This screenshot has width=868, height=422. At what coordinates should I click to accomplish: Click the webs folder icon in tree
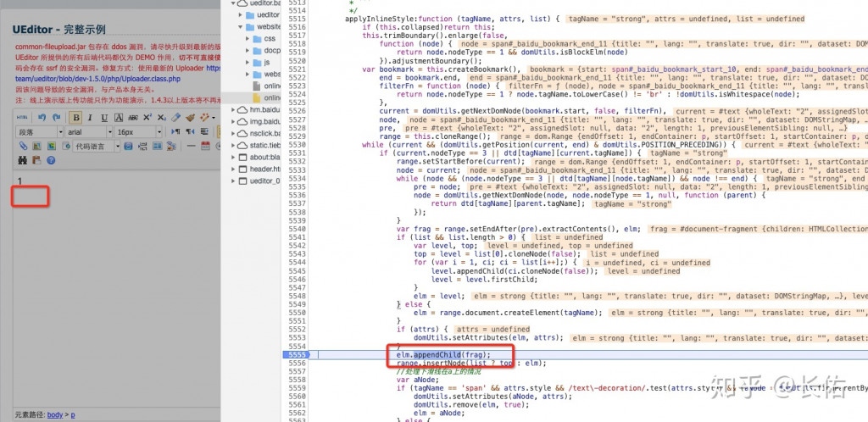tap(257, 74)
